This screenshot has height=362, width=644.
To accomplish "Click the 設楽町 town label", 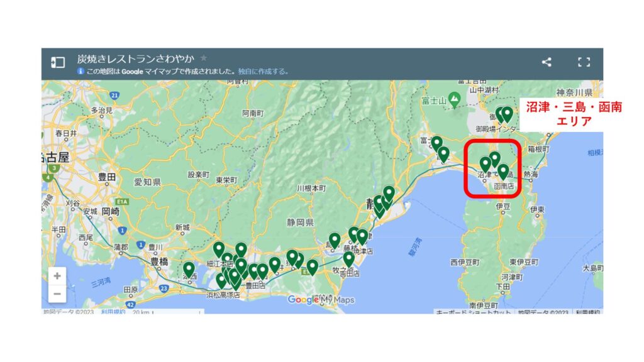I will tap(198, 175).
